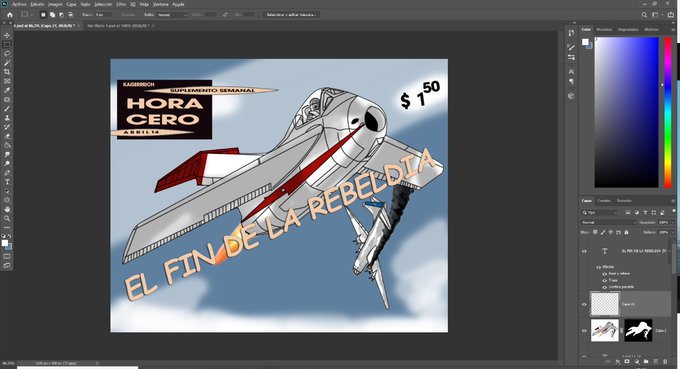Open the Filtro menu
This screenshot has width=680, height=369.
coord(121,4)
